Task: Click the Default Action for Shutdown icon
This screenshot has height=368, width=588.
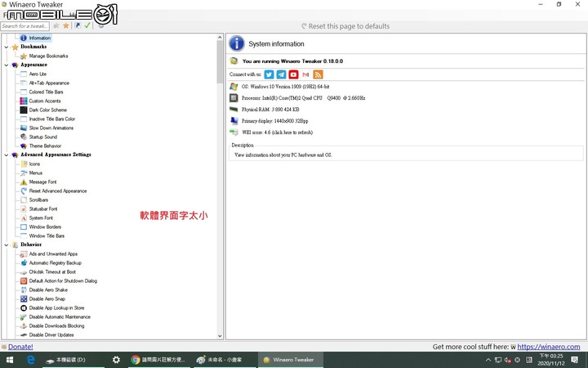Action: click(x=24, y=280)
